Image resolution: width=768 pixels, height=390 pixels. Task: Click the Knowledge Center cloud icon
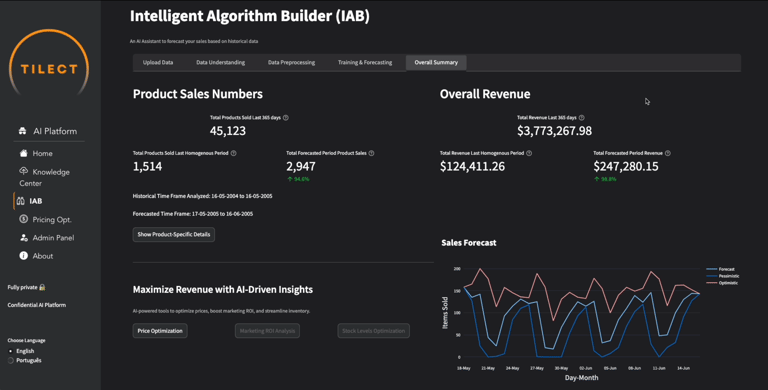tap(24, 171)
